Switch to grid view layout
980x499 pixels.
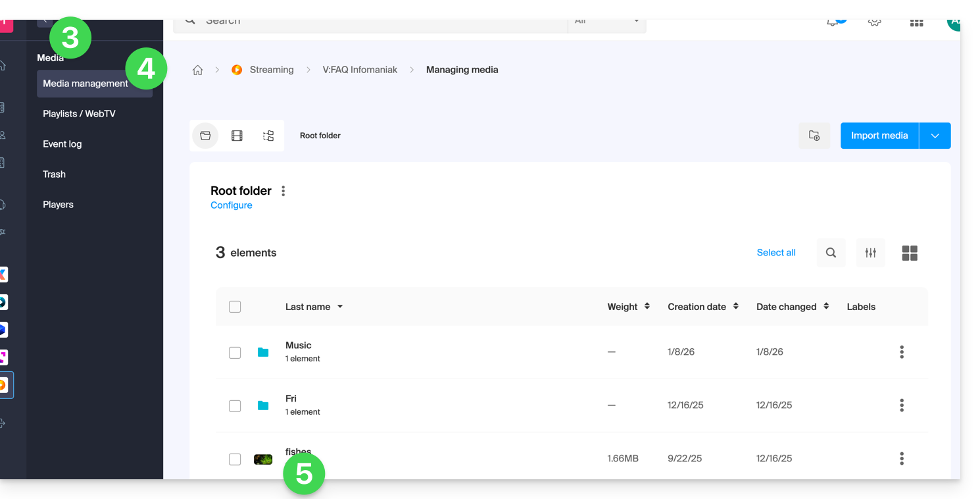tap(910, 253)
